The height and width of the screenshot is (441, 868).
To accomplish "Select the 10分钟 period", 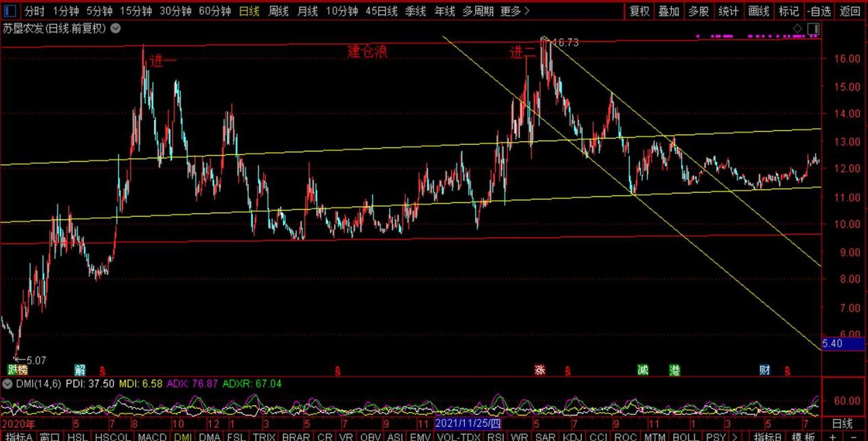I will pos(342,11).
